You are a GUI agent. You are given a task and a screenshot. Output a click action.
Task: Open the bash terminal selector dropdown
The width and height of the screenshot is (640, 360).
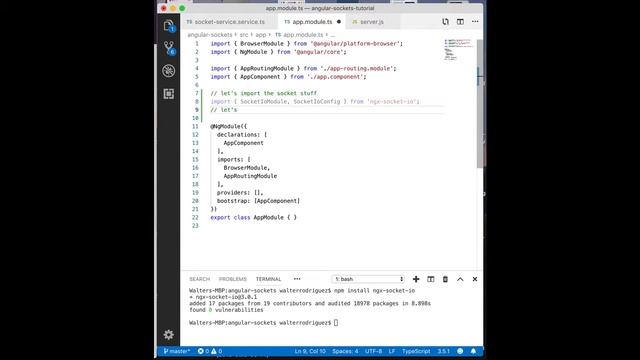click(368, 279)
